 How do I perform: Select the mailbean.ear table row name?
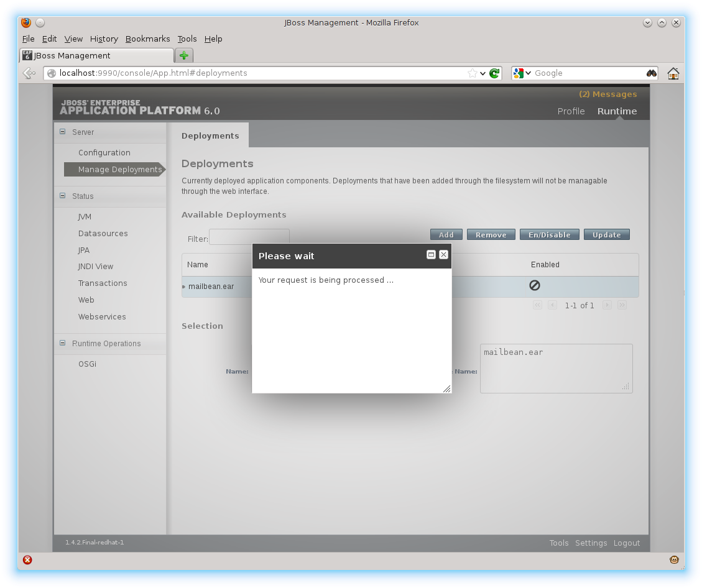(211, 287)
